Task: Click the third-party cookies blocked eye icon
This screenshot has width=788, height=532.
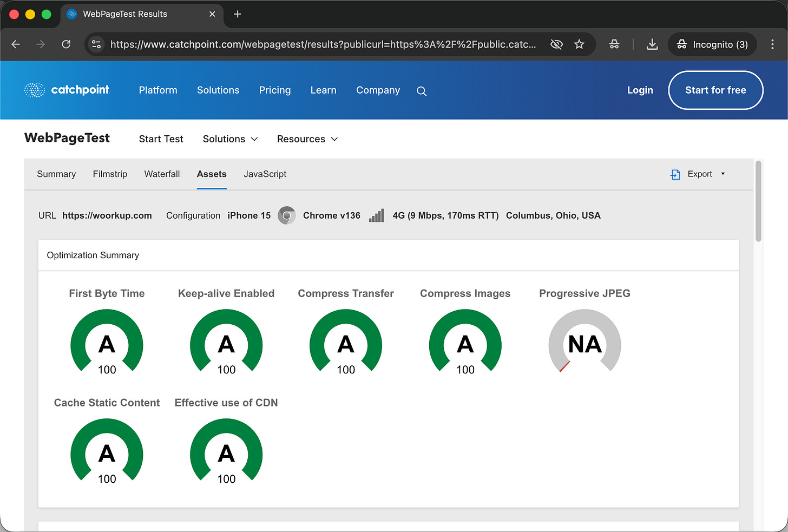Action: [x=556, y=44]
